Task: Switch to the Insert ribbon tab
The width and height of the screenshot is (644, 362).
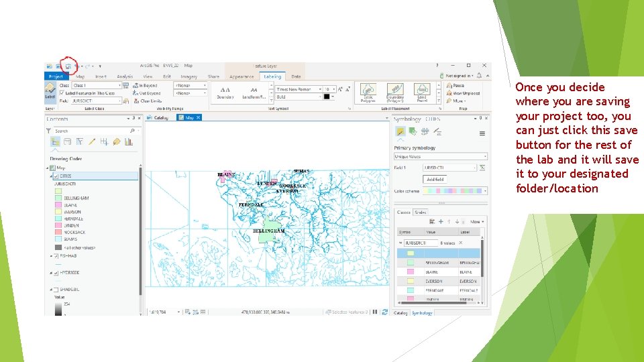Action: [101, 76]
